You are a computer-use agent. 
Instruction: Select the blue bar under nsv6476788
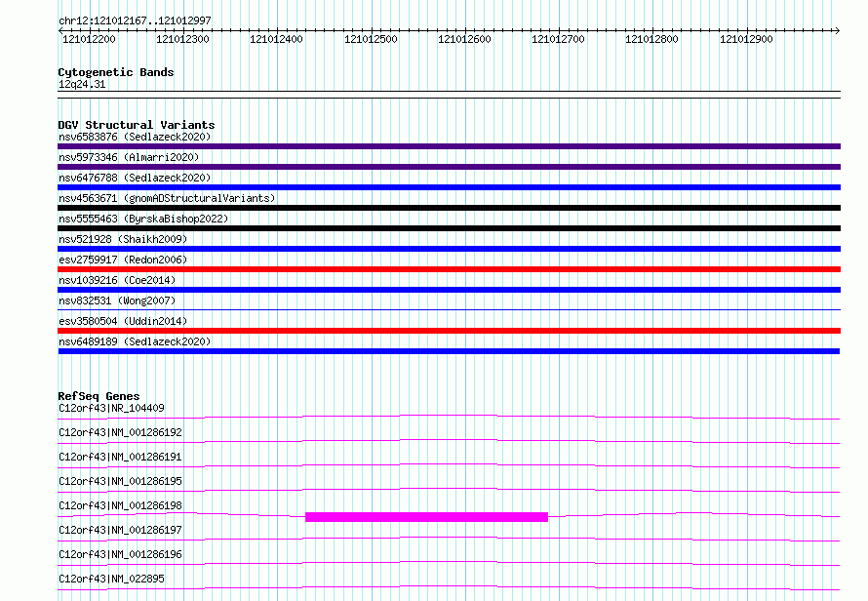point(449,187)
